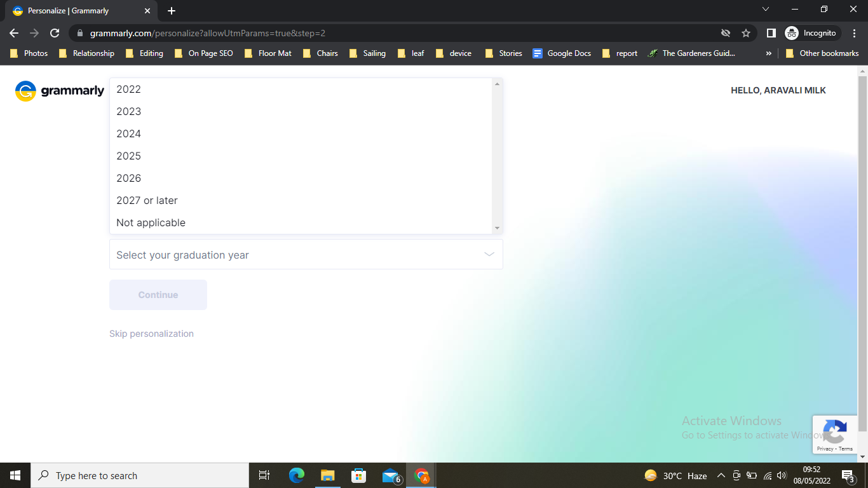Screen dimensions: 868x488
Task: Click HELLO, ARAVALI MILK account label
Action: (x=778, y=90)
